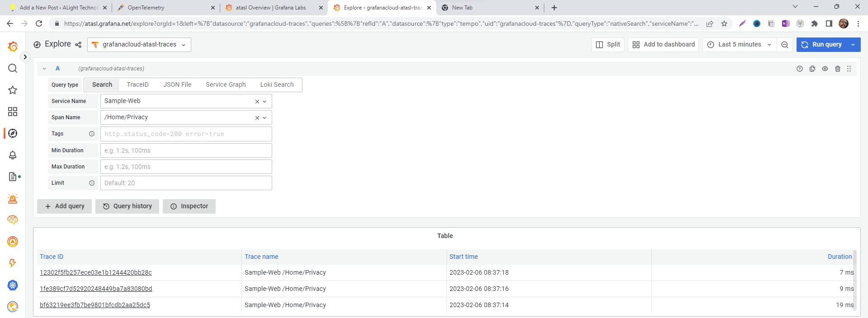This screenshot has width=868, height=318.
Task: Open the globe icon in sidebar
Action: [x=13, y=307]
